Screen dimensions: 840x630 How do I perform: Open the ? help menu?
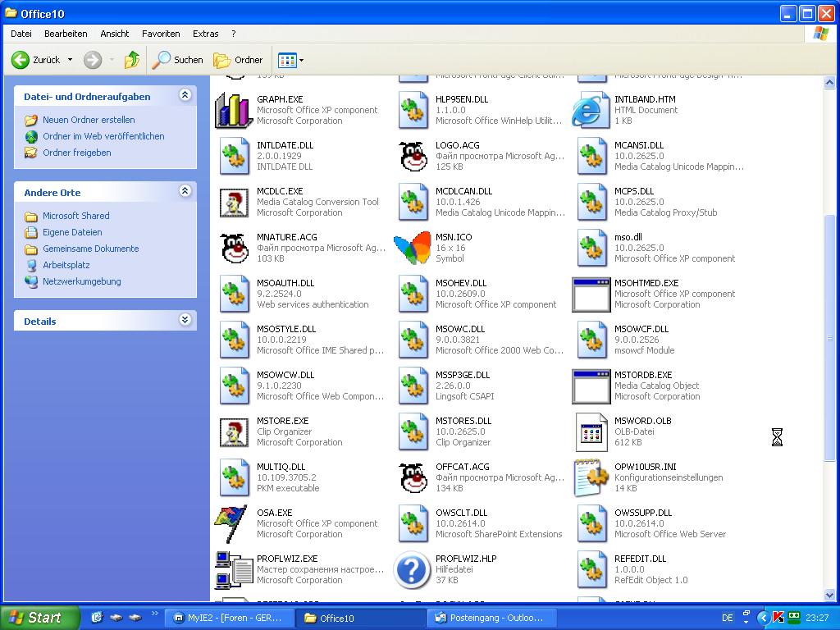[234, 34]
